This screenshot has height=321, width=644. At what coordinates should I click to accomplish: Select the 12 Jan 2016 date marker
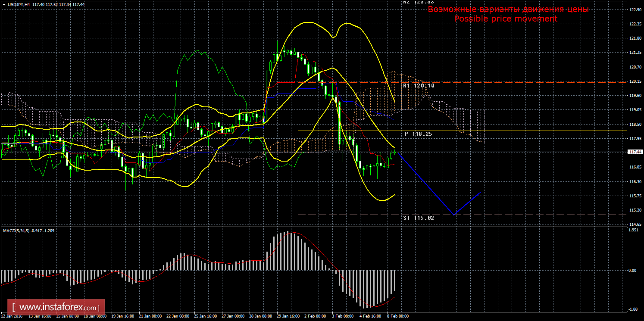12,316
